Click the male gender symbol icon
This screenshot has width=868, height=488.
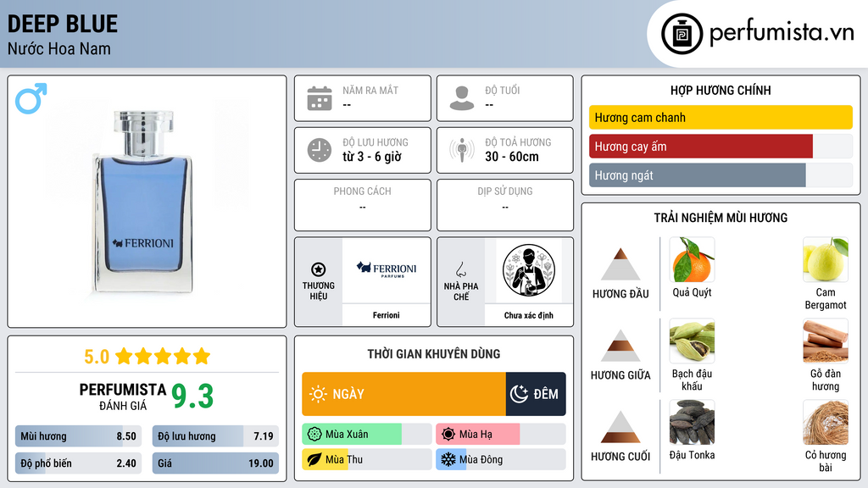coord(31,98)
